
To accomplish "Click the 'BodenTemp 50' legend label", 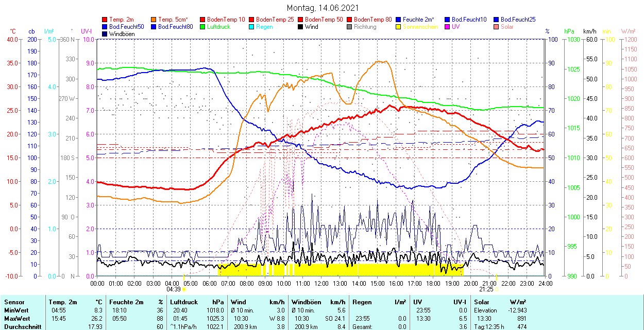I will pyautogui.click(x=324, y=20).
